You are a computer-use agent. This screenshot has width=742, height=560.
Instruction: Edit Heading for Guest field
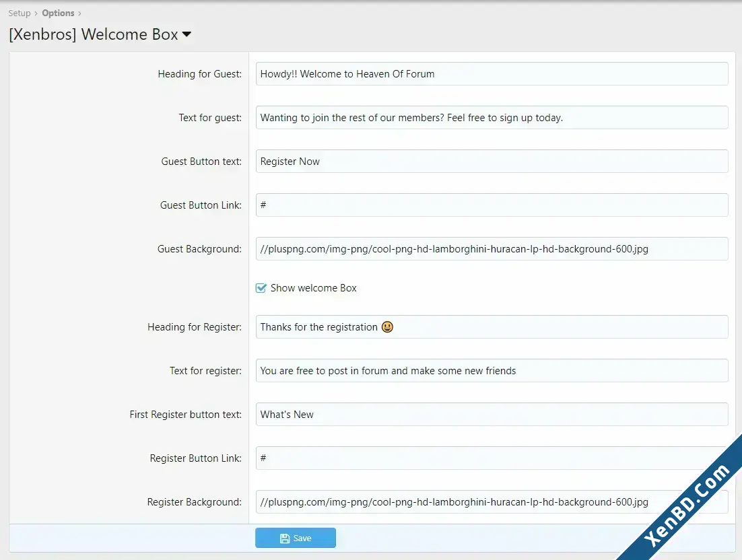[492, 74]
